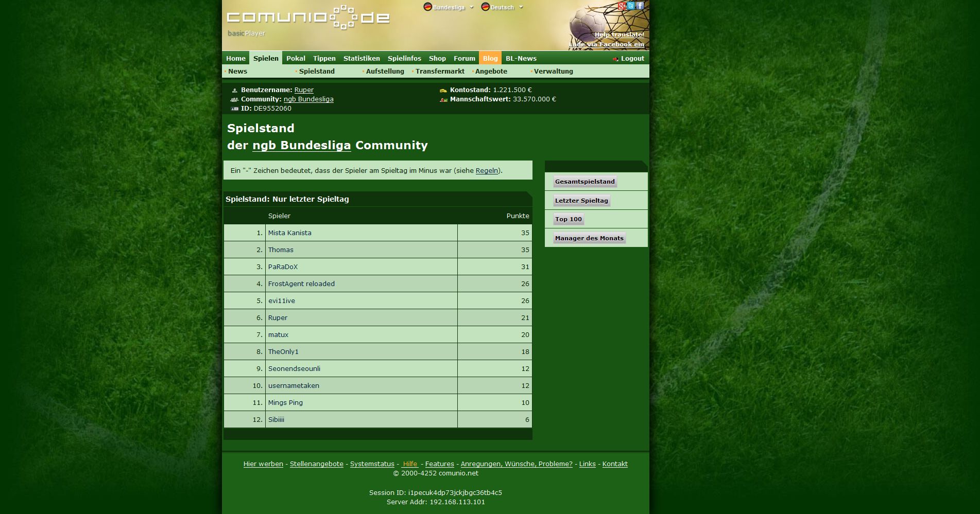Click the Top 100 button

(x=569, y=219)
